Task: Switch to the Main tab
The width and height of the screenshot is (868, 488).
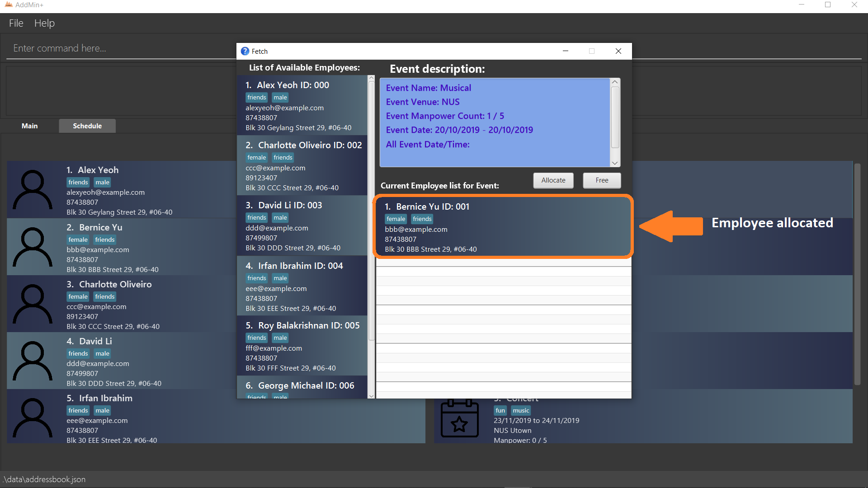Action: click(29, 126)
